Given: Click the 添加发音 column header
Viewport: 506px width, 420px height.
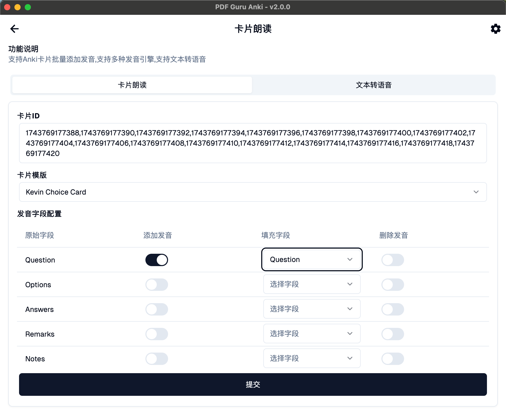Looking at the screenshot, I should (158, 235).
